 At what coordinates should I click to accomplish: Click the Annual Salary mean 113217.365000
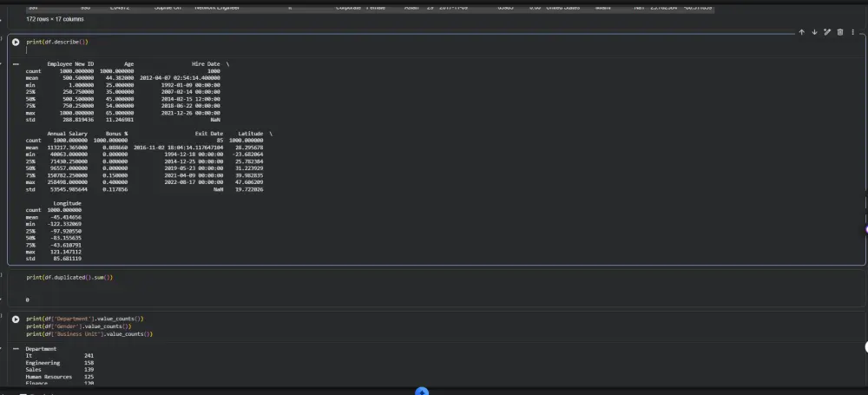(x=68, y=148)
